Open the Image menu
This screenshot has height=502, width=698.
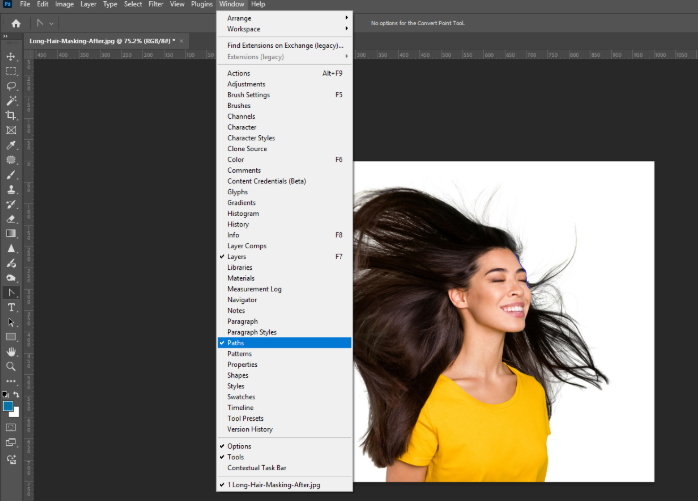[x=65, y=4]
